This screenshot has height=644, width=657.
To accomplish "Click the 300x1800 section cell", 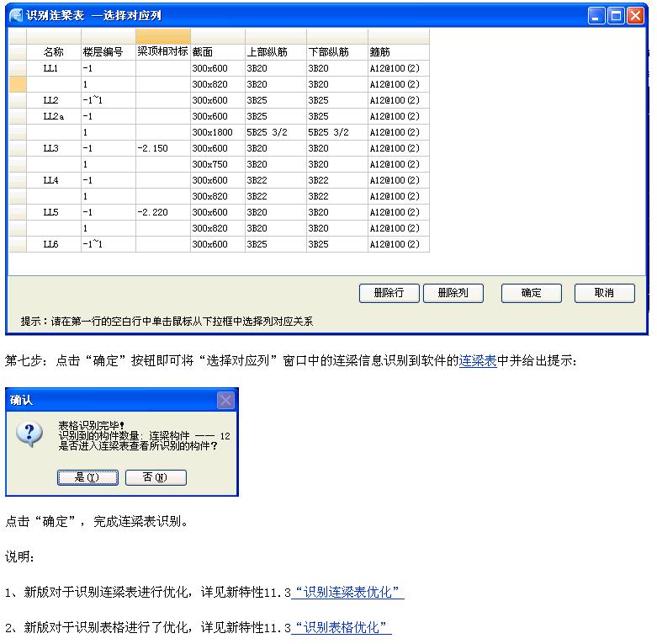I will (x=218, y=132).
